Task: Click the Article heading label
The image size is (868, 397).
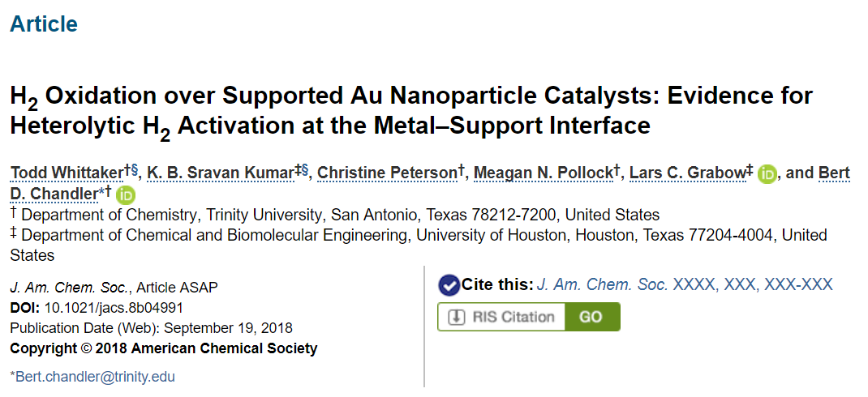Action: click(44, 23)
